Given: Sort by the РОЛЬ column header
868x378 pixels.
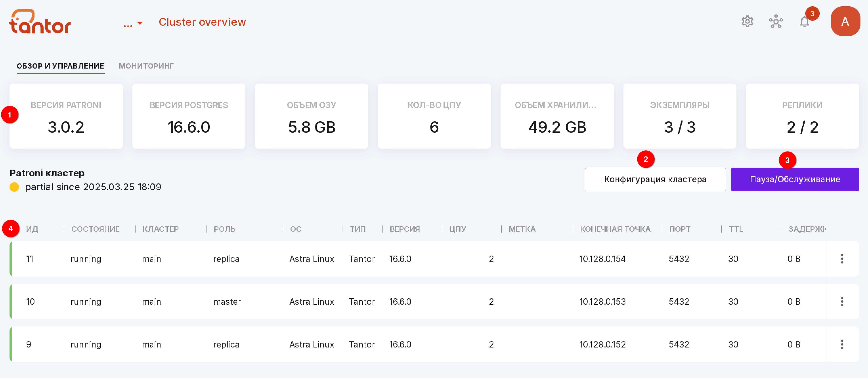Looking at the screenshot, I should tap(224, 229).
